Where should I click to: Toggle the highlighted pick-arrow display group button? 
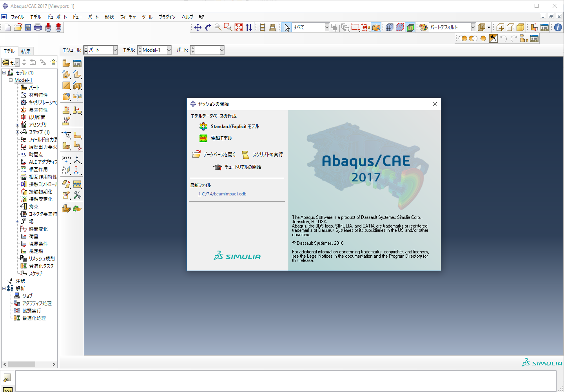point(493,38)
